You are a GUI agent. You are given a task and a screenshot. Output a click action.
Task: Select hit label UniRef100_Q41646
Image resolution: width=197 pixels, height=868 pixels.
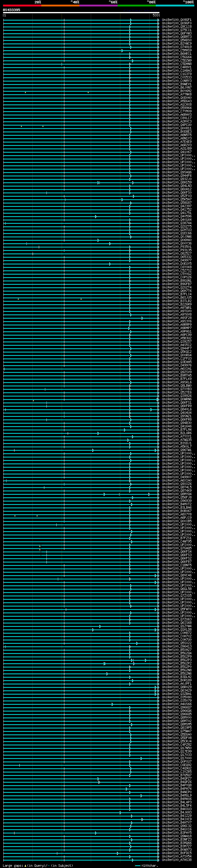[x=177, y=426]
